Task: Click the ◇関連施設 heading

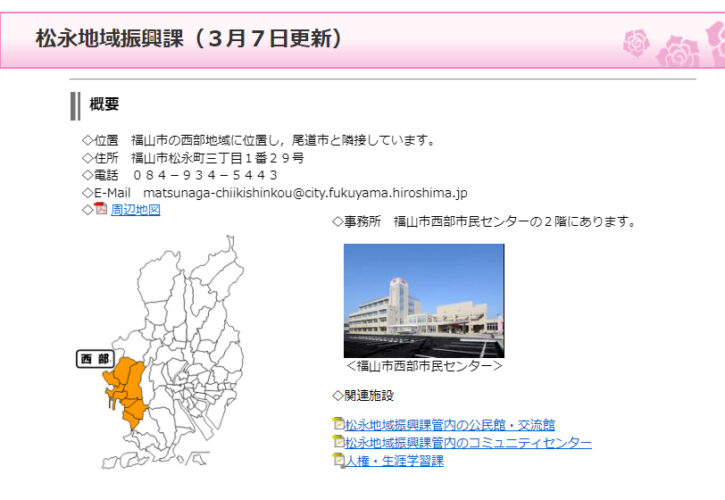Action: [x=363, y=395]
